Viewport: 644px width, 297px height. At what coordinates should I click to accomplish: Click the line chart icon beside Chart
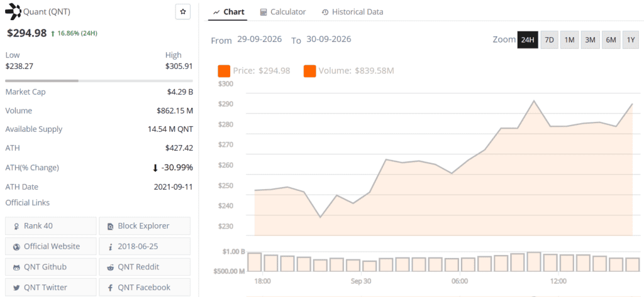click(x=216, y=13)
